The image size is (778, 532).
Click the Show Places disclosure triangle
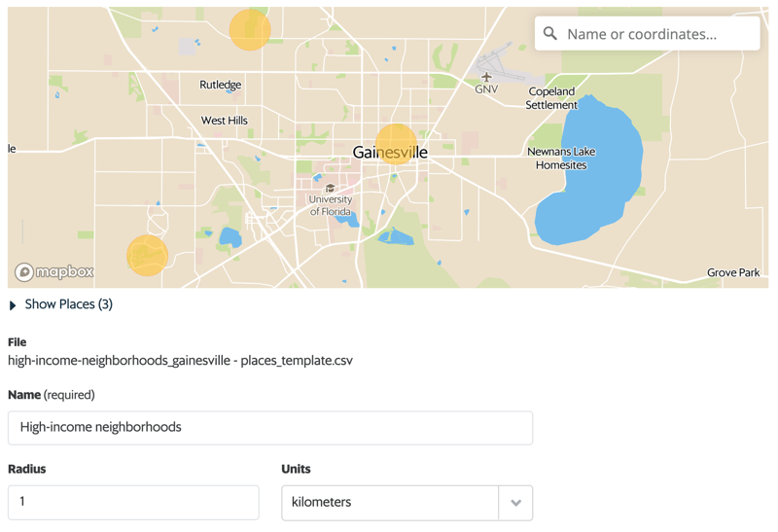click(x=13, y=305)
